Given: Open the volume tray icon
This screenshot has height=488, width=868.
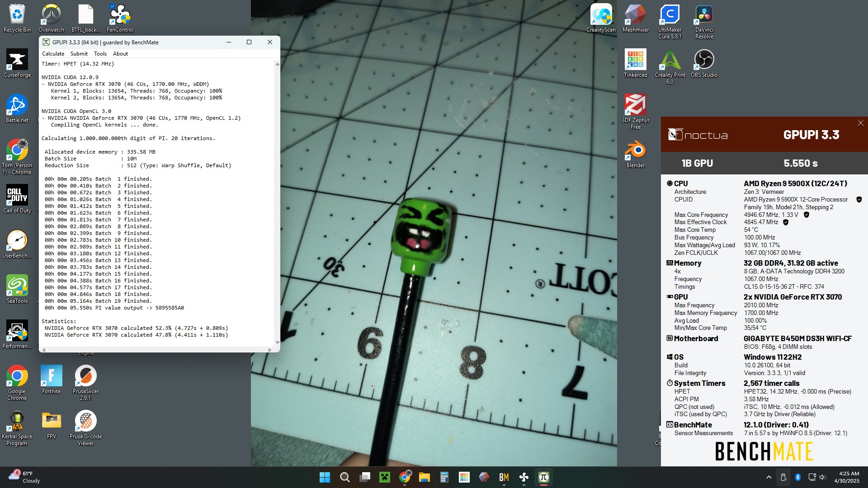Looking at the screenshot, I should [x=822, y=477].
